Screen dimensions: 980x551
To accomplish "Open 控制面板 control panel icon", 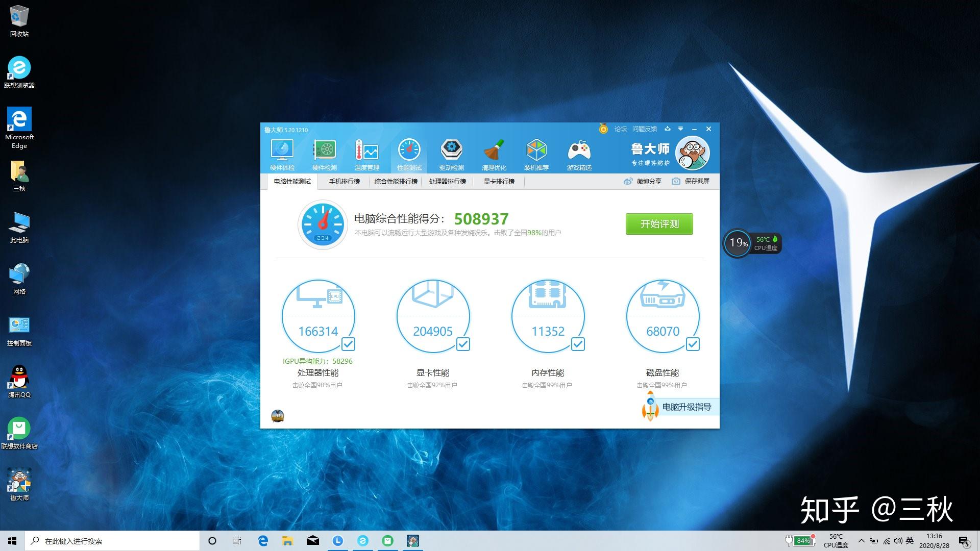I will pos(19,331).
